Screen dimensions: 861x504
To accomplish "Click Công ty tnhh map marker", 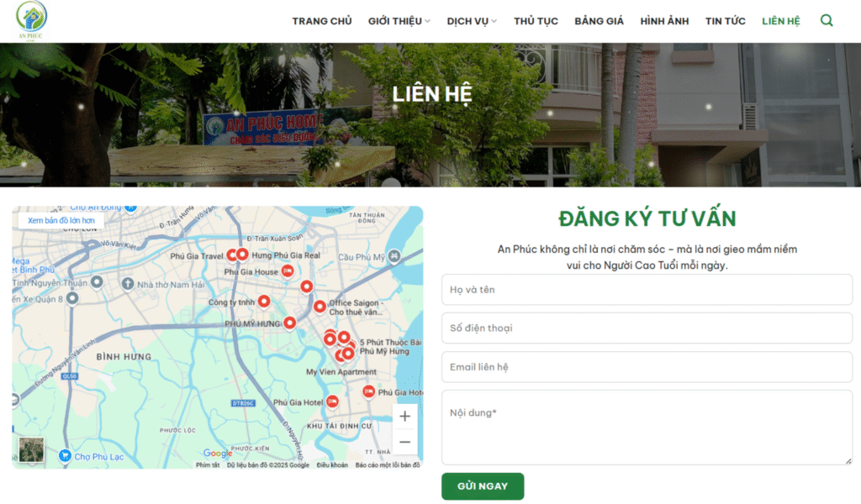I will point(264,301).
